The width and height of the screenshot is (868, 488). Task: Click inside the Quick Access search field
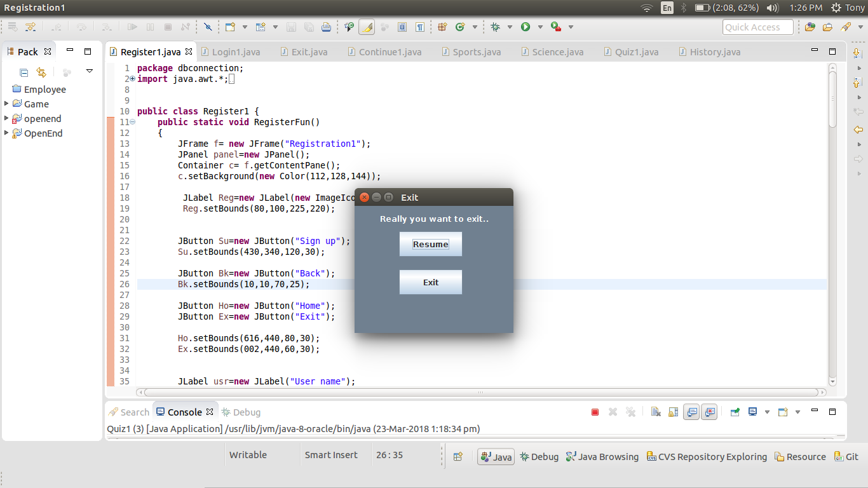click(757, 27)
